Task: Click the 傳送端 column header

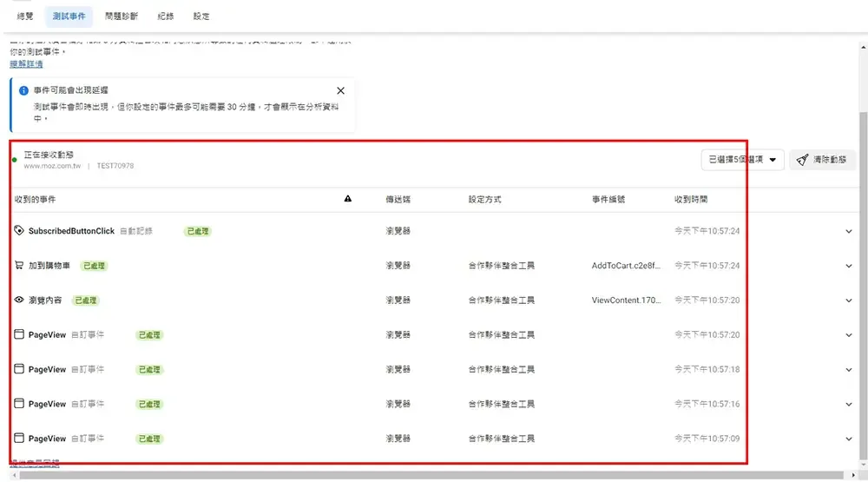Action: click(398, 199)
